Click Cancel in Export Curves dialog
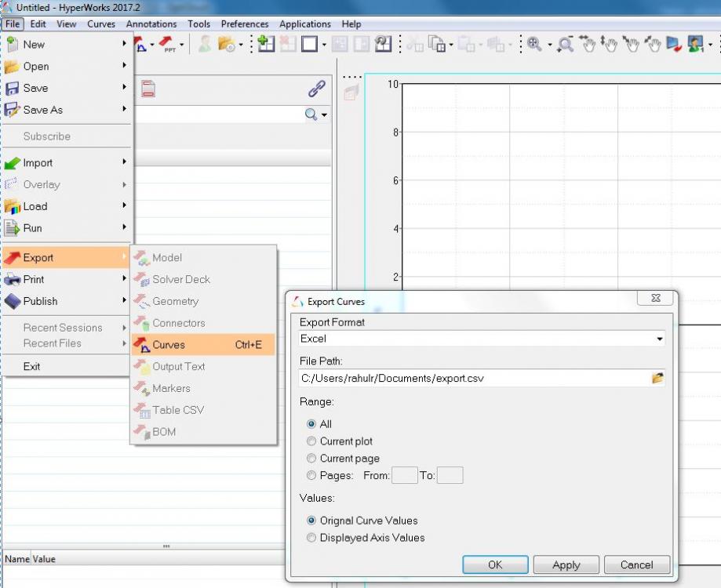 pos(637,564)
